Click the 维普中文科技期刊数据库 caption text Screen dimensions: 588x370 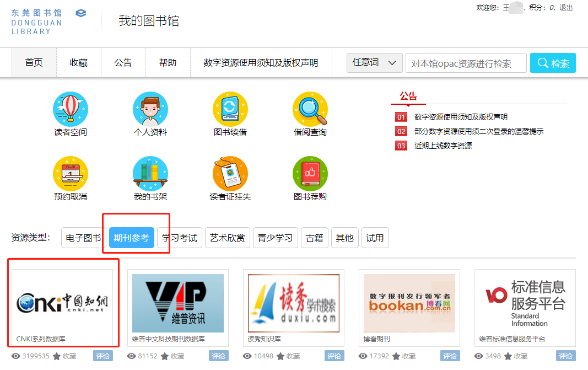click(x=169, y=339)
